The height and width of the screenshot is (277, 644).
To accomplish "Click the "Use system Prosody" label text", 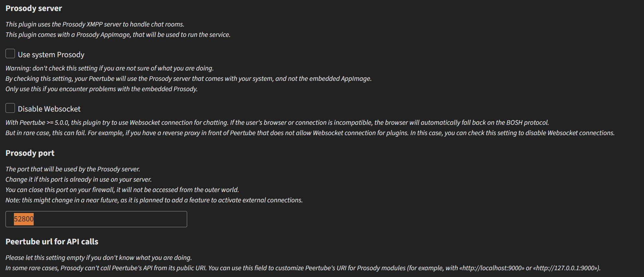I will click(x=51, y=55).
